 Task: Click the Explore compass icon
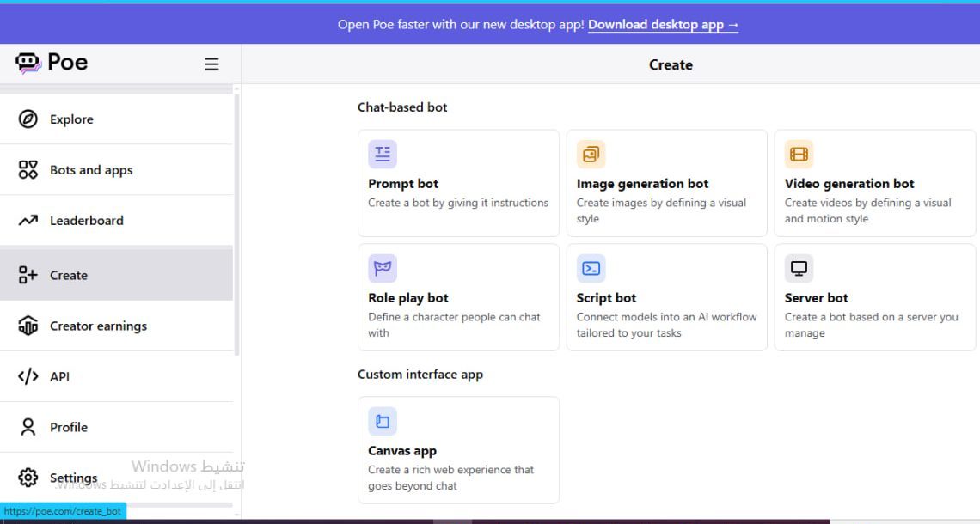pyautogui.click(x=28, y=119)
